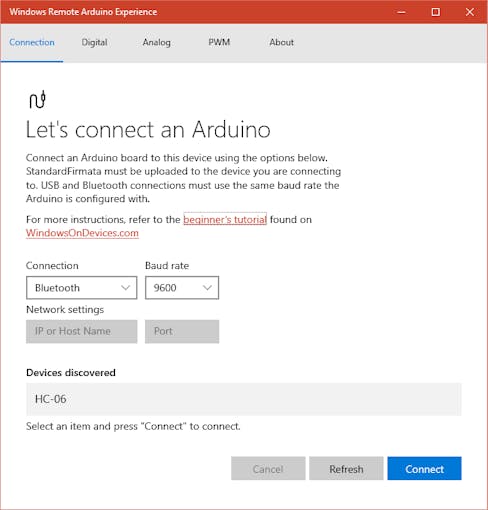488x510 pixels.
Task: Select the Connection tab
Action: pos(32,42)
